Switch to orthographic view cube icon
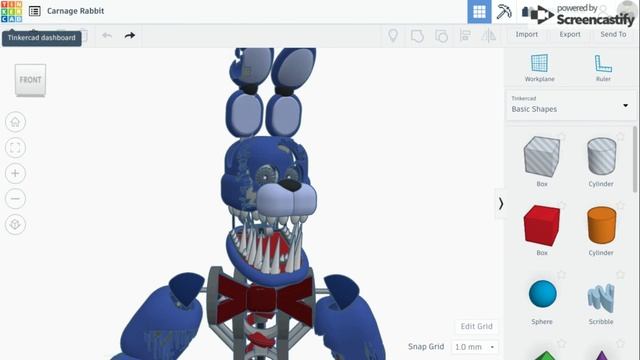Screen dimensions: 640x360 click(16, 224)
